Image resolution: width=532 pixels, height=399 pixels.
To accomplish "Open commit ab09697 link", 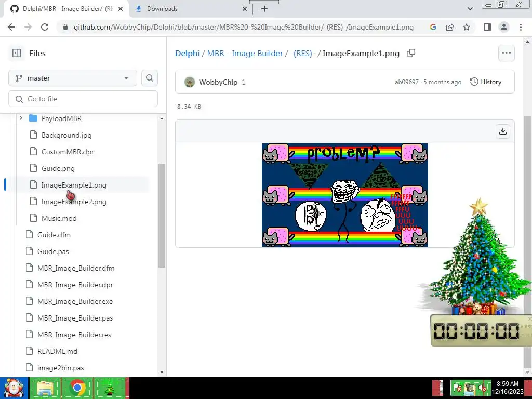I will 406,82.
